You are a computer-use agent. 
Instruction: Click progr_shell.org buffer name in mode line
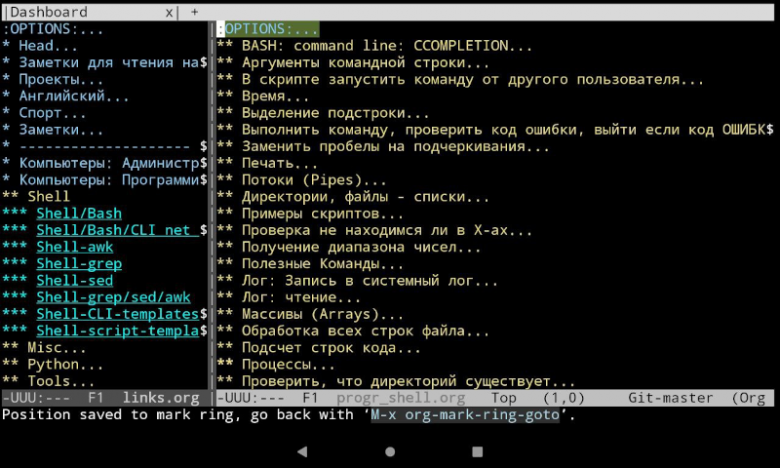point(400,398)
